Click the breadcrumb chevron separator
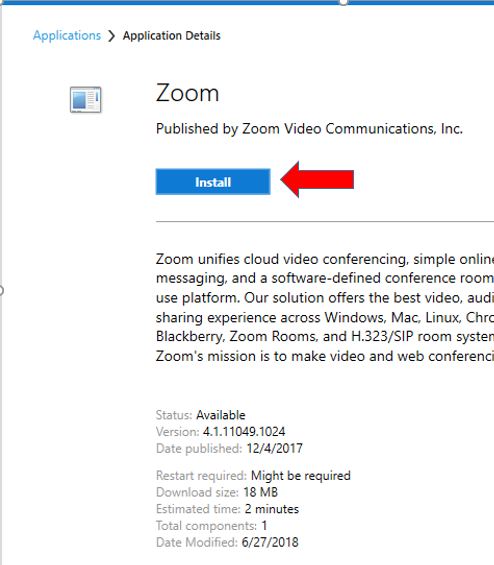Image resolution: width=494 pixels, height=565 pixels. point(112,36)
